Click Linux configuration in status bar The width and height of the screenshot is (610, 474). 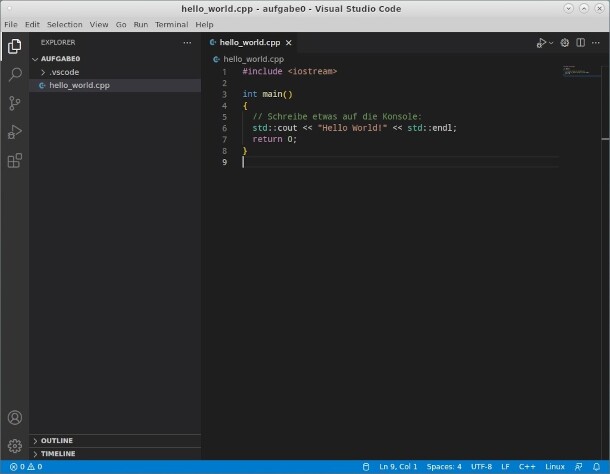[x=555, y=467]
